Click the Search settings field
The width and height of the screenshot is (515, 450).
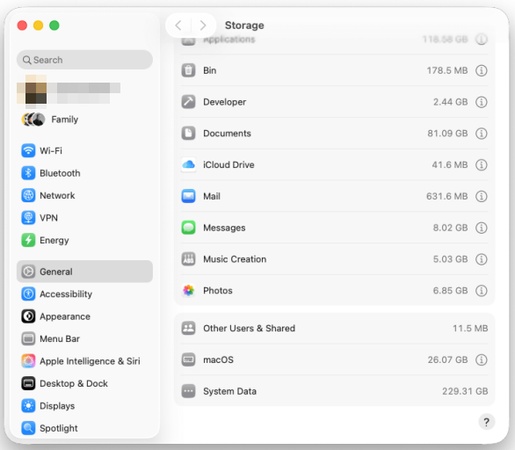pyautogui.click(x=85, y=60)
